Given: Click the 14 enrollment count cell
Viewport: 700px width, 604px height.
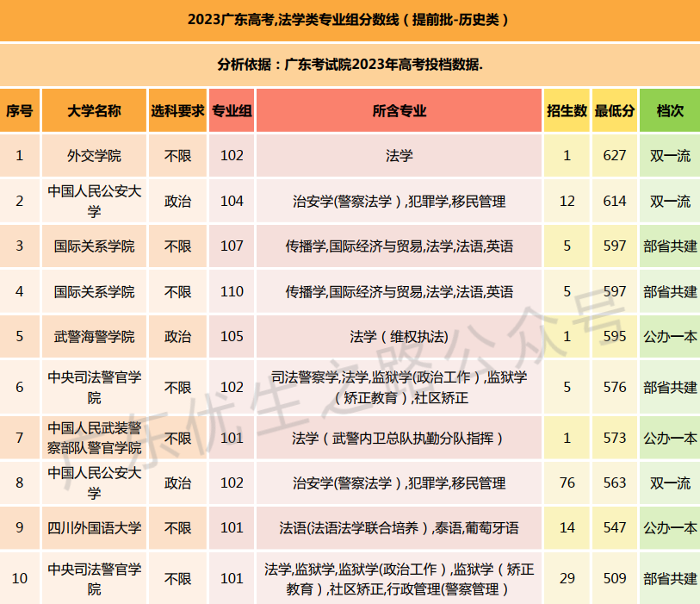Looking at the screenshot, I should (567, 528).
